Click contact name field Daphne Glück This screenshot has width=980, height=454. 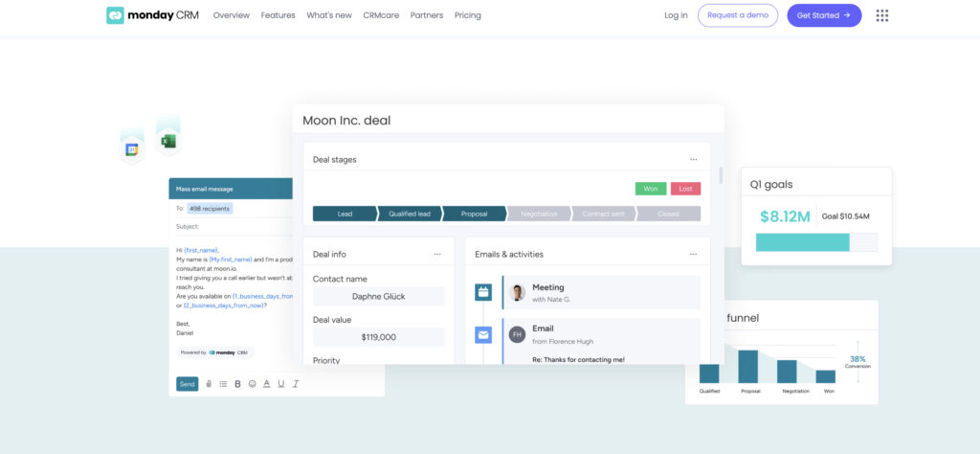379,296
